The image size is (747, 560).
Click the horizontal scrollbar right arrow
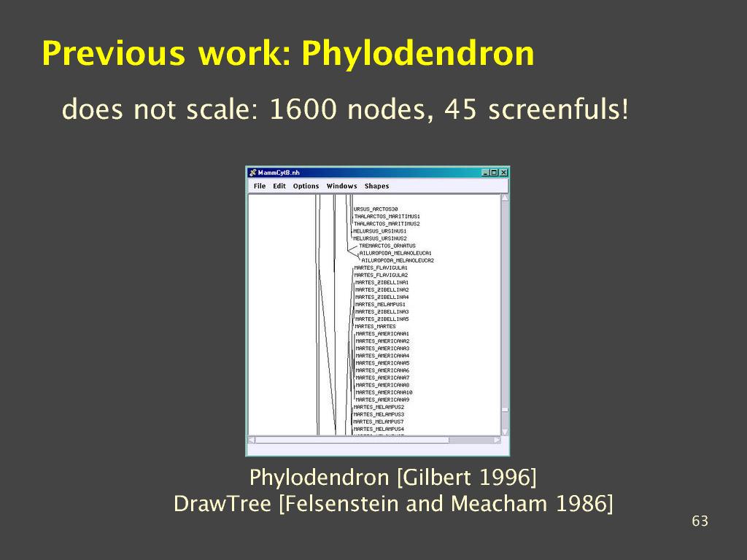click(497, 440)
